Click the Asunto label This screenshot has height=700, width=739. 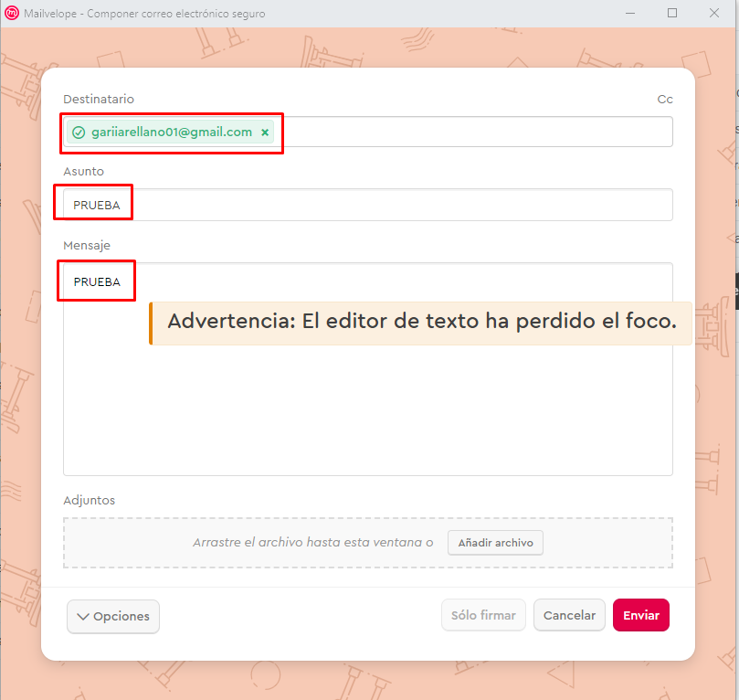point(83,172)
